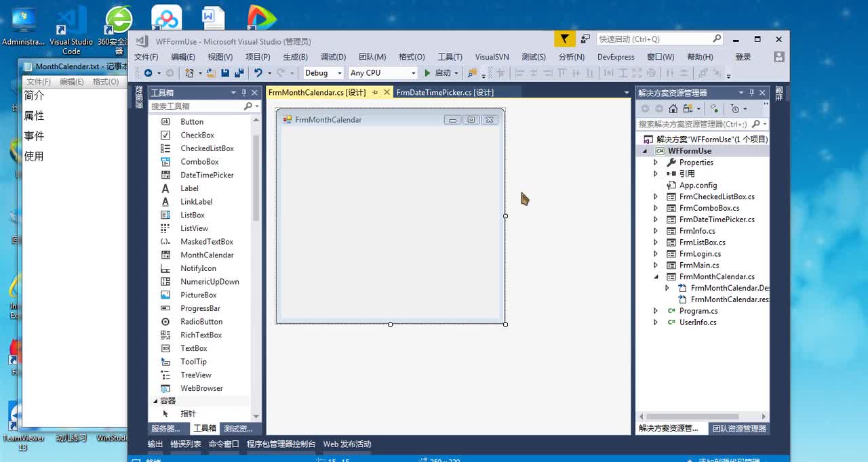The height and width of the screenshot is (462, 868).
Task: Select NumericUpDown in the toolbox
Action: pos(210,282)
